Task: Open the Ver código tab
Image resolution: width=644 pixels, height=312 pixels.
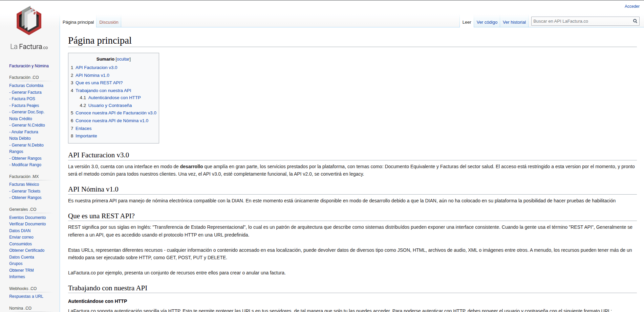Action: (487, 22)
